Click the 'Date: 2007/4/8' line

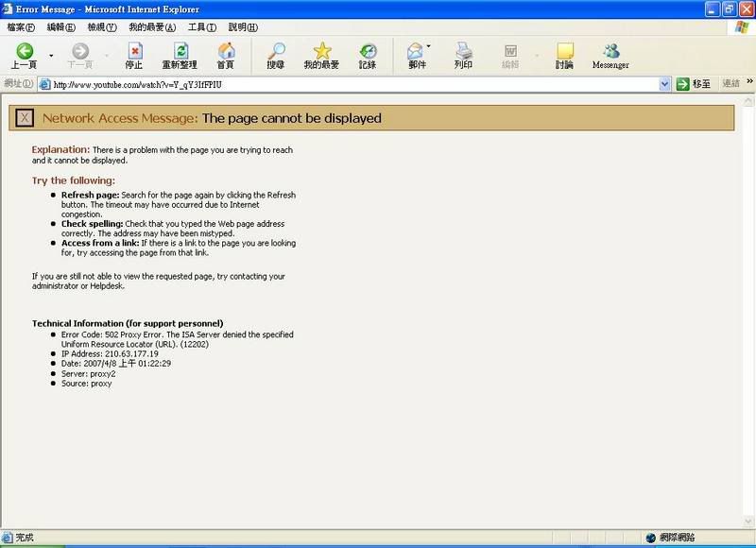[116, 364]
